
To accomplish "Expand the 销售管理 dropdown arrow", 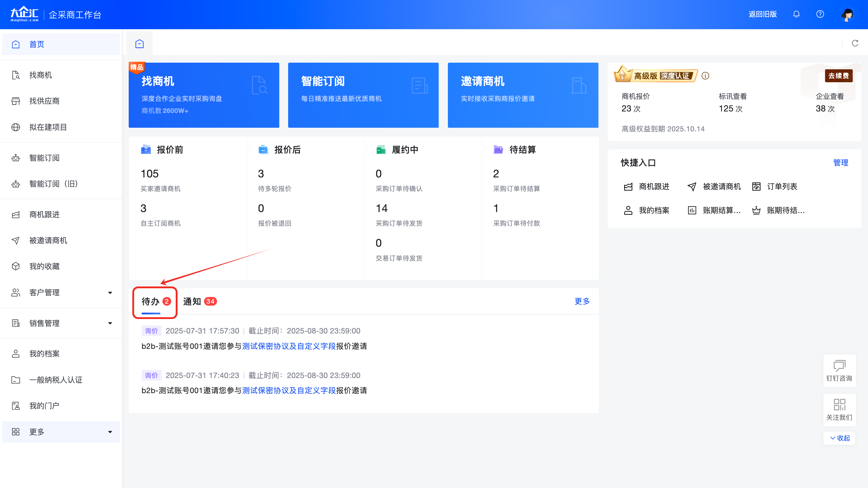I will (110, 323).
